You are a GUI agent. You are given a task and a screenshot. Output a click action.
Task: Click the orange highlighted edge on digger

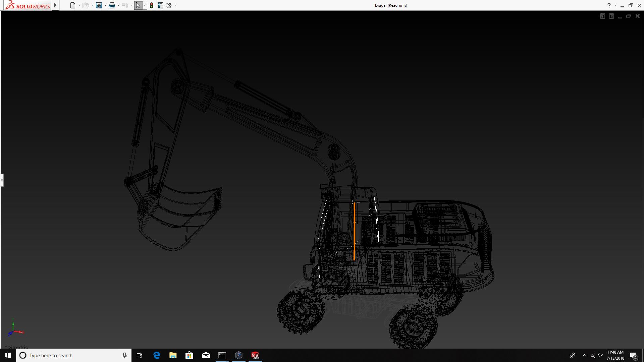(354, 231)
